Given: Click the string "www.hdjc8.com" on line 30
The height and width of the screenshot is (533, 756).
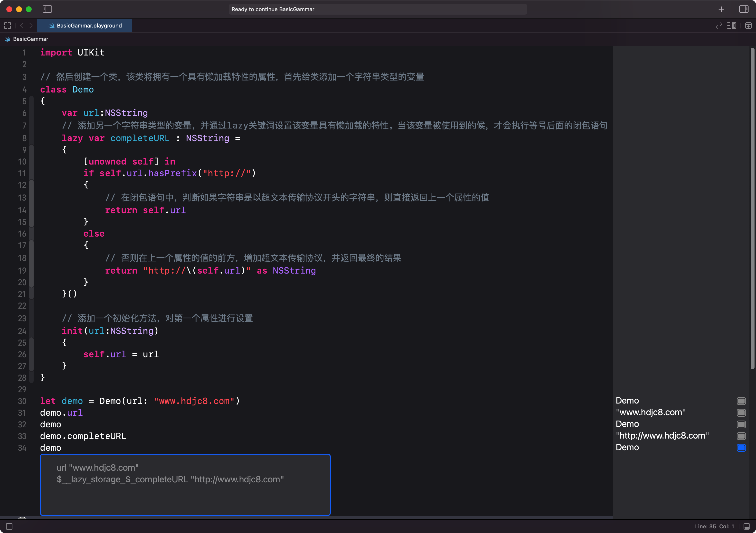Looking at the screenshot, I should (x=194, y=401).
